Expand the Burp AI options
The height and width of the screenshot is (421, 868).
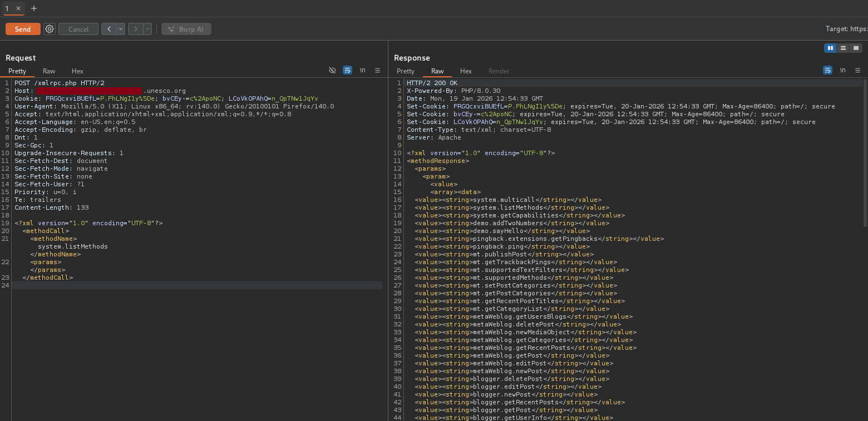pos(186,28)
